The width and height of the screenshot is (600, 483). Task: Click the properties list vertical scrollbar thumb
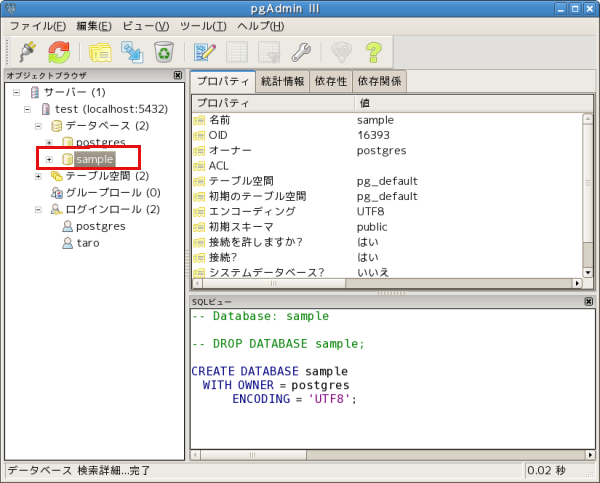587,183
